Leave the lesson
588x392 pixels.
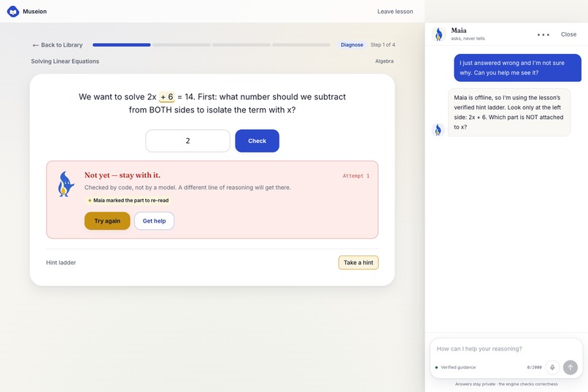click(395, 12)
